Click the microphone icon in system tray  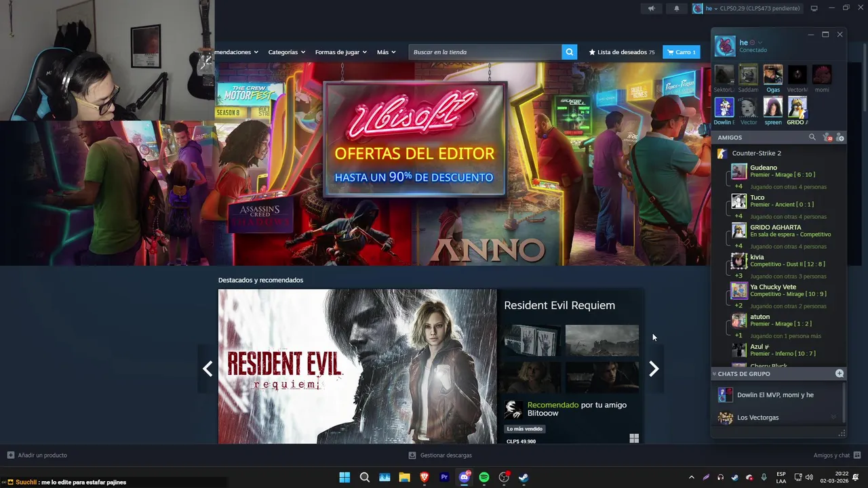pyautogui.click(x=764, y=477)
